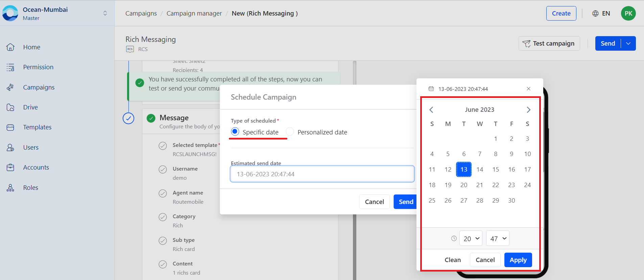Select June 9 in calendar
Image resolution: width=644 pixels, height=280 pixels.
click(x=511, y=154)
